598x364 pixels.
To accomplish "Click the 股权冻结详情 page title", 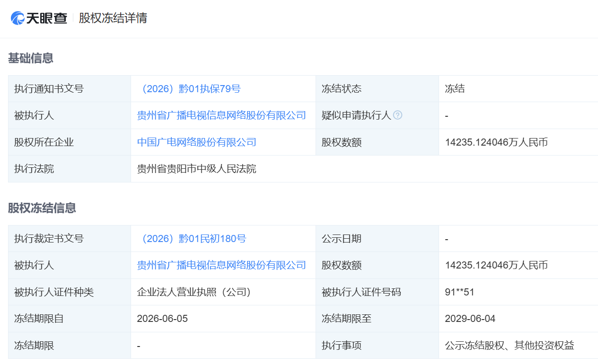I will 113,18.
